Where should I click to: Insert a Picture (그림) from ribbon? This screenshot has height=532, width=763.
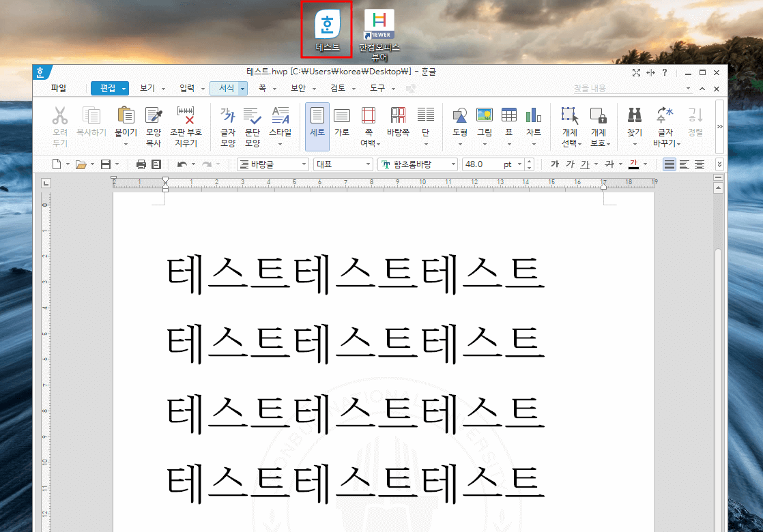(484, 116)
